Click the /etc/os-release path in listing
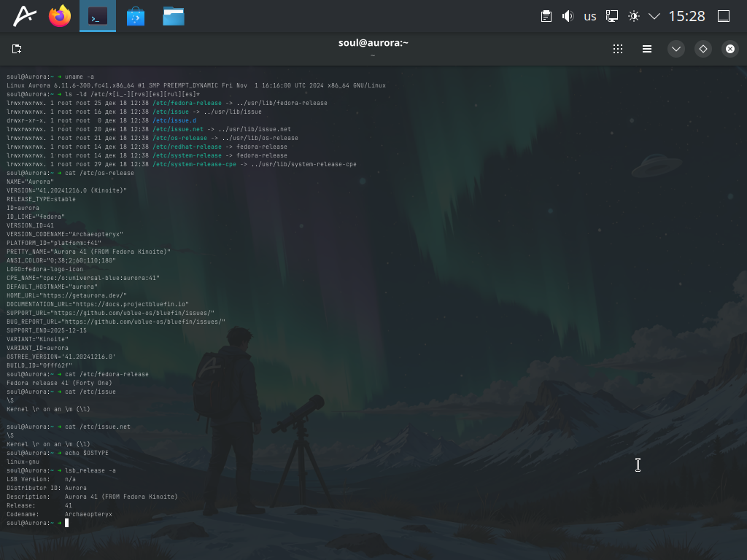 (180, 138)
